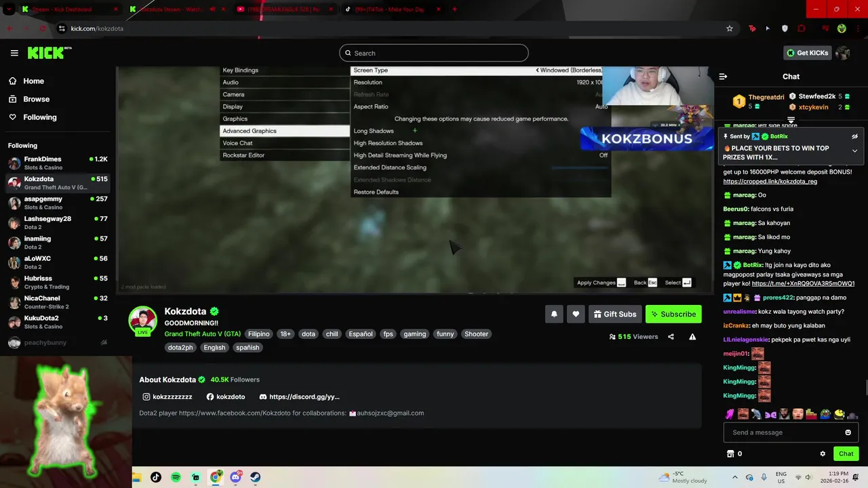The height and width of the screenshot is (488, 868).
Task: Open chat settings gear
Action: pyautogui.click(x=823, y=454)
